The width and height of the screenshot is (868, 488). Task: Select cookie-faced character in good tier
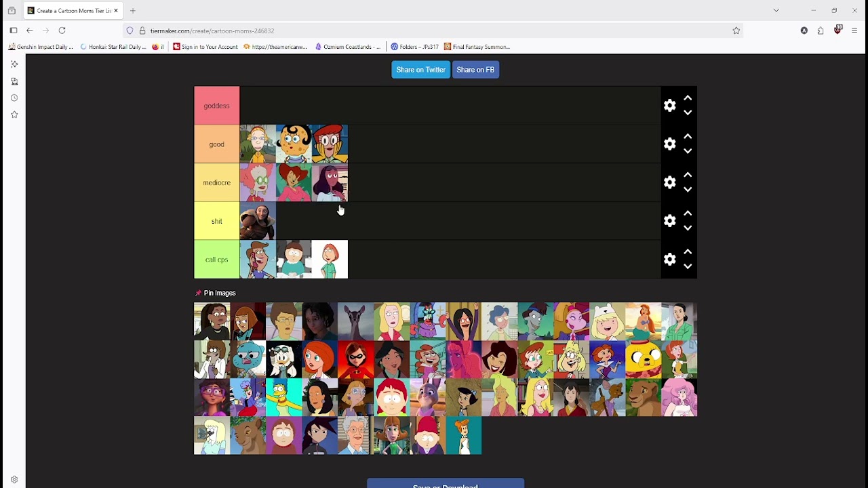point(294,144)
